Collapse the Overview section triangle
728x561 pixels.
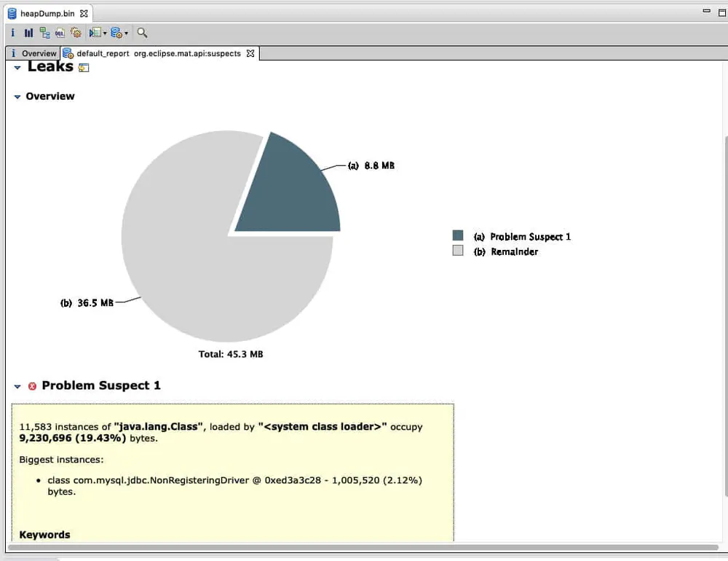(x=17, y=97)
